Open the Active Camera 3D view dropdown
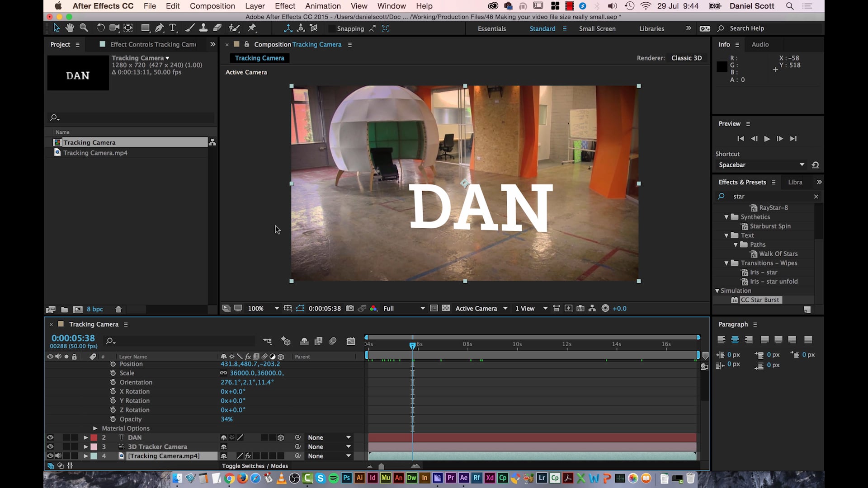Image resolution: width=868 pixels, height=488 pixels. (x=481, y=308)
